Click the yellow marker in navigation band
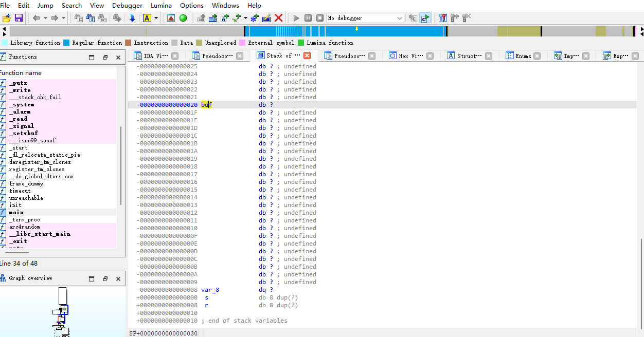This screenshot has width=644, height=337. tap(356, 29)
